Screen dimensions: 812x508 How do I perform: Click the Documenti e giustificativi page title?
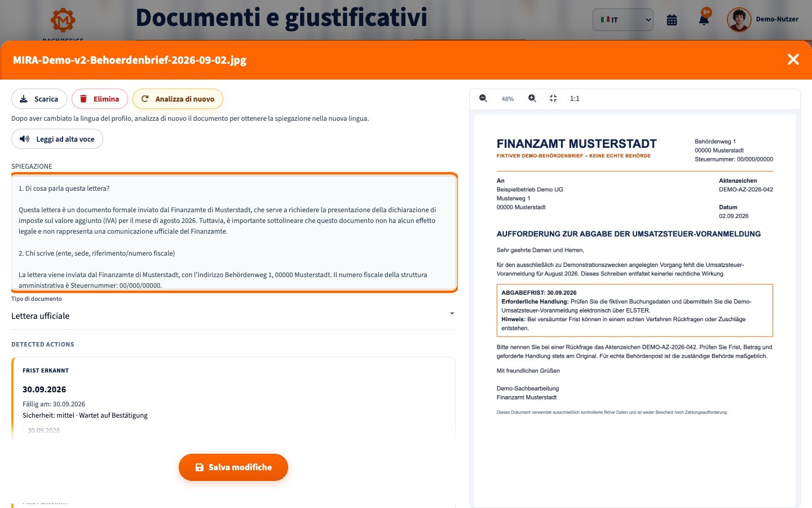pyautogui.click(x=281, y=17)
